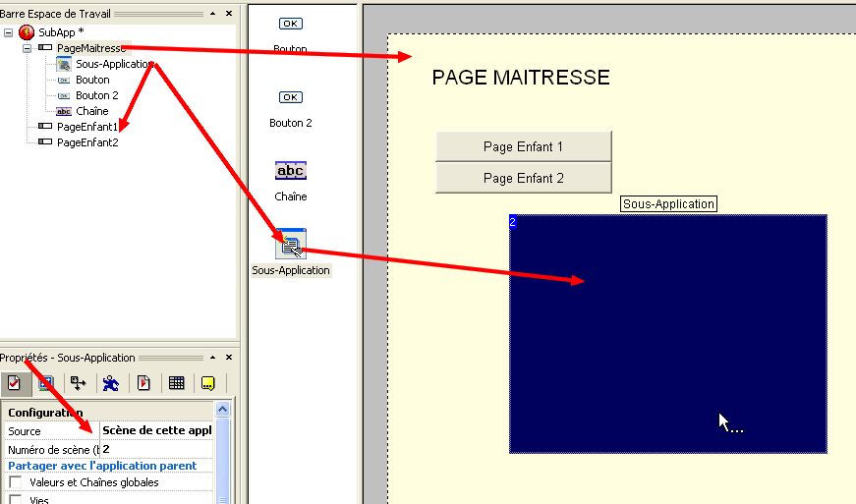Select the Sous-Application object icon in list
856x504 pixels.
291,244
